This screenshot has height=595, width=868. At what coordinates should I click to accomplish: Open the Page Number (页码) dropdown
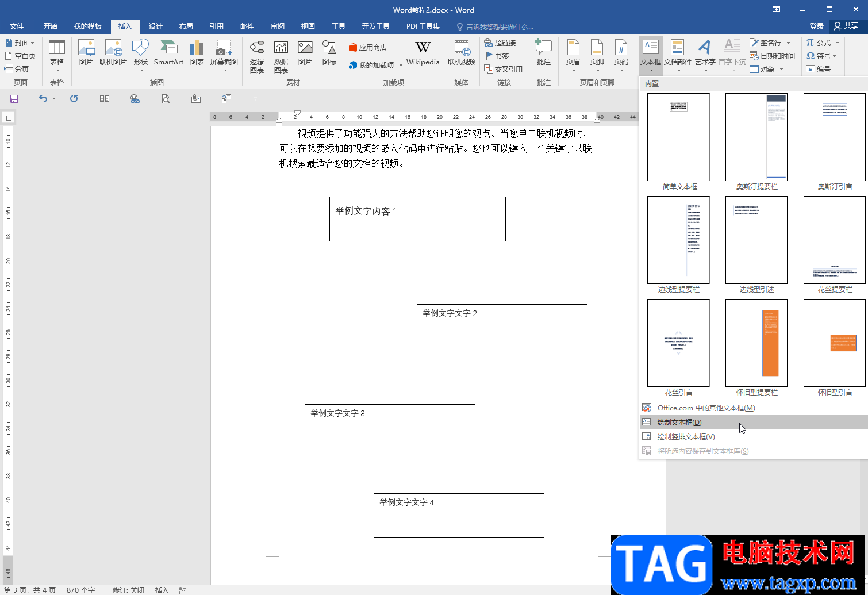pos(621,55)
